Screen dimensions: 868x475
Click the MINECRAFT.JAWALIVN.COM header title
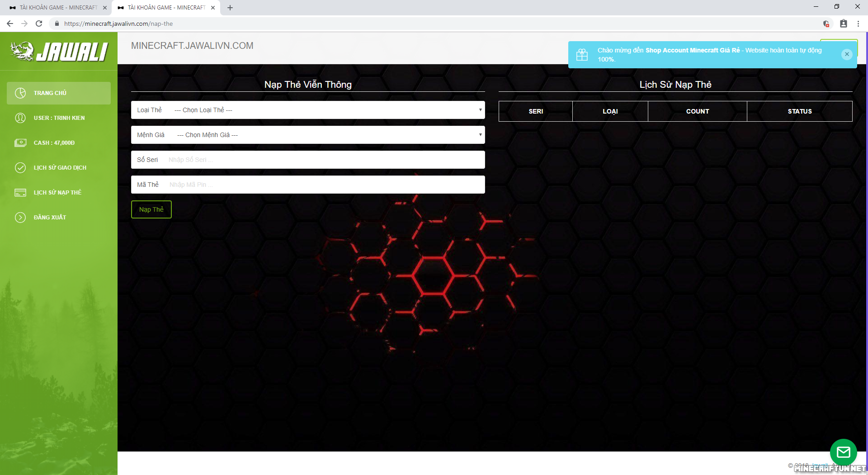click(x=192, y=46)
